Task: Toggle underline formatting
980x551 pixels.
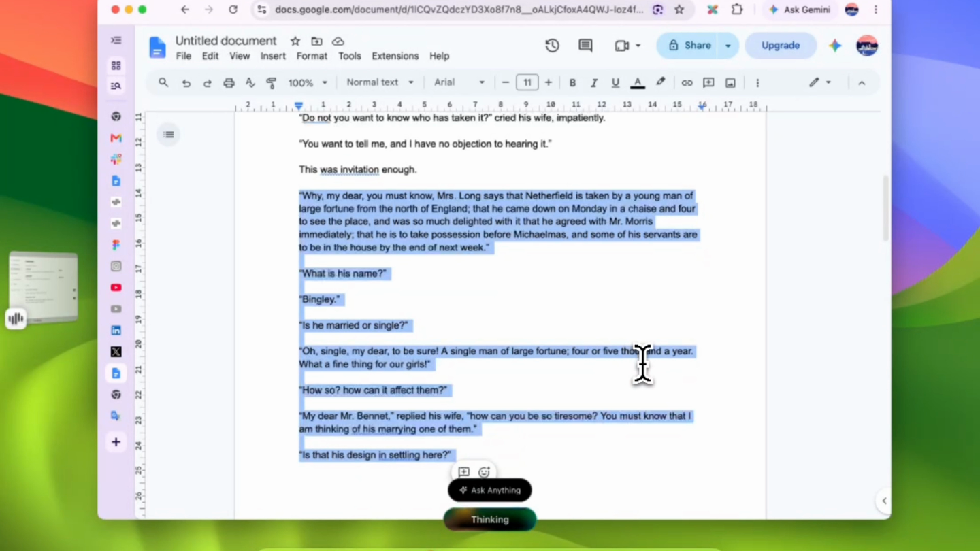Action: [615, 83]
